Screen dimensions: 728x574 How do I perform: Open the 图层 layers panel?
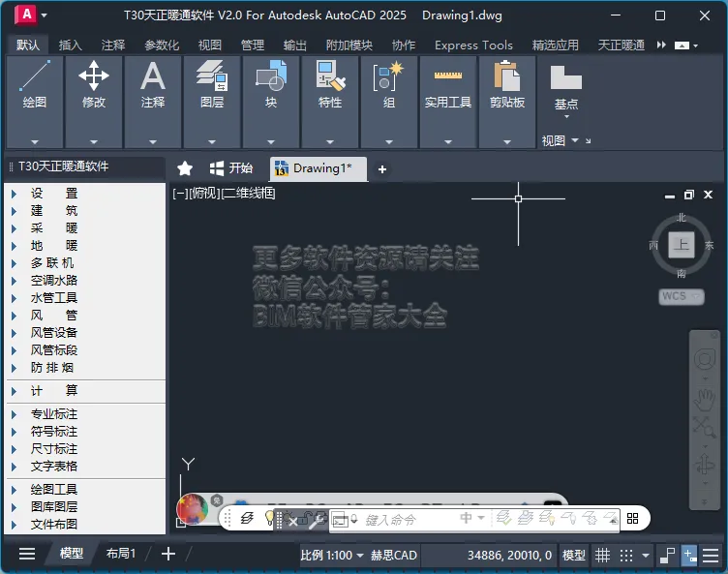[x=212, y=102]
